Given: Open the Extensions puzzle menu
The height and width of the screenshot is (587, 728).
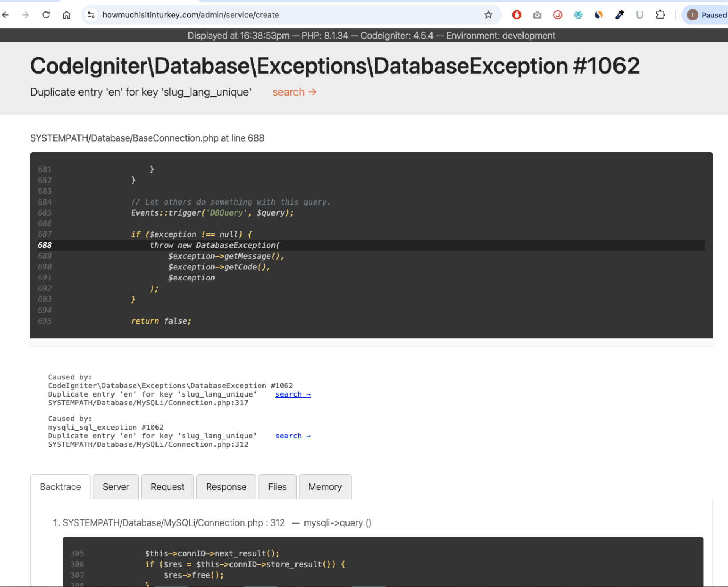Looking at the screenshot, I should (661, 15).
